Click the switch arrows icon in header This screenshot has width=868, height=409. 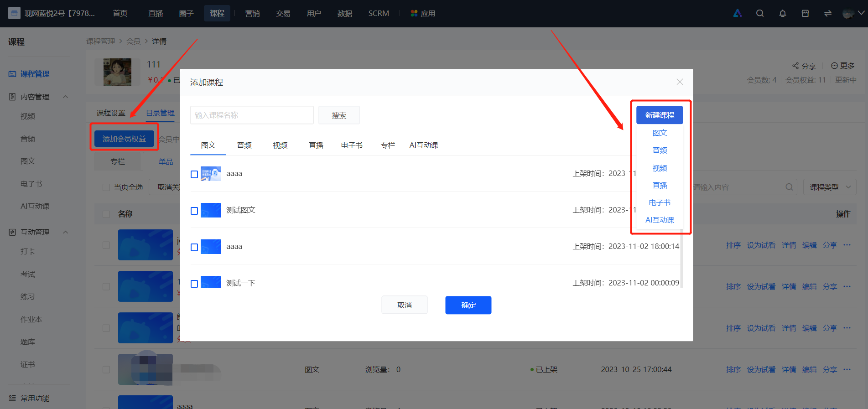click(x=828, y=13)
